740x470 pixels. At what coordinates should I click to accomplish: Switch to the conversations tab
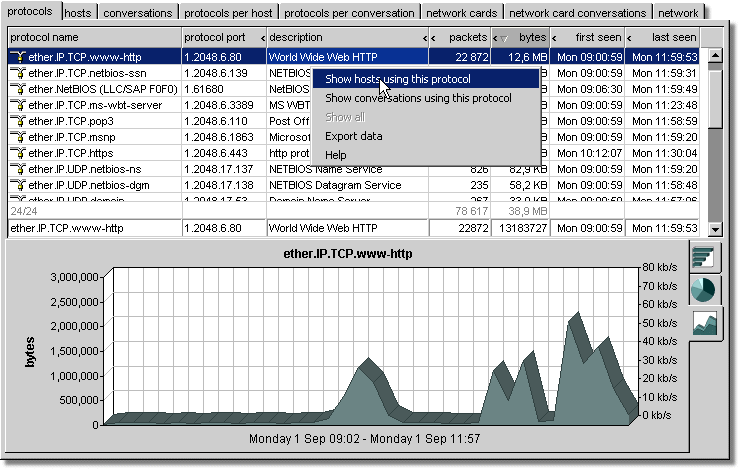pyautogui.click(x=138, y=13)
